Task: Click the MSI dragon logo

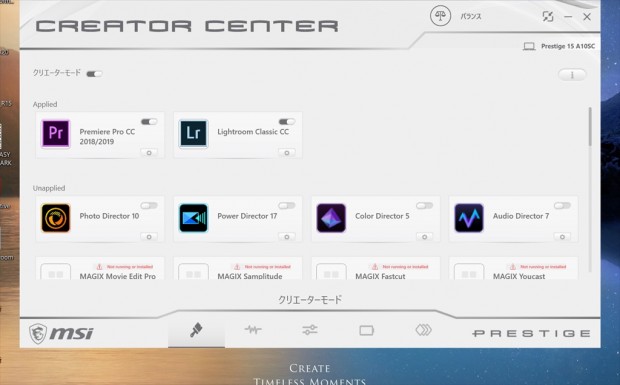Action: point(38,333)
